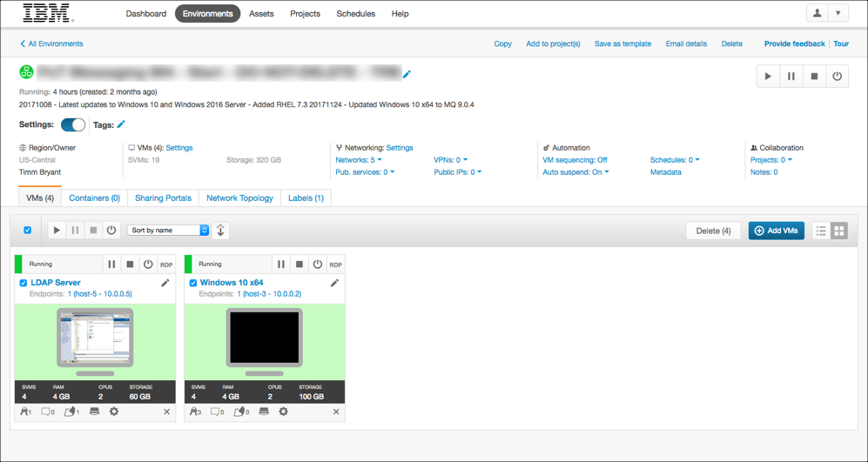Toggle the Settings switch
The height and width of the screenshot is (462, 868).
click(73, 124)
